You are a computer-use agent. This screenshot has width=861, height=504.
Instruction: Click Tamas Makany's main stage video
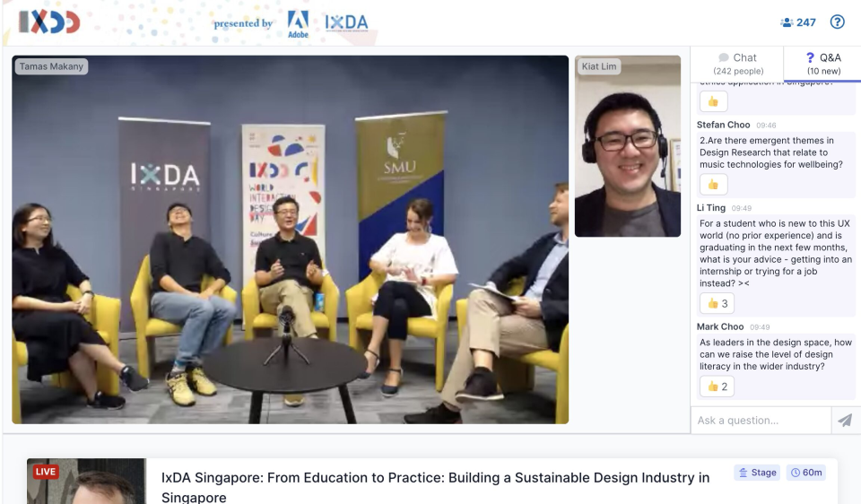[x=290, y=239]
